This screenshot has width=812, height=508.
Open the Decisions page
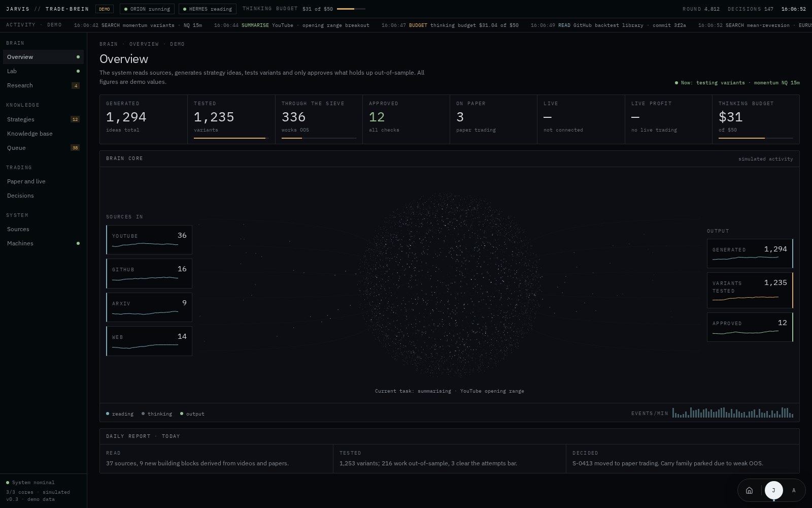point(43,196)
